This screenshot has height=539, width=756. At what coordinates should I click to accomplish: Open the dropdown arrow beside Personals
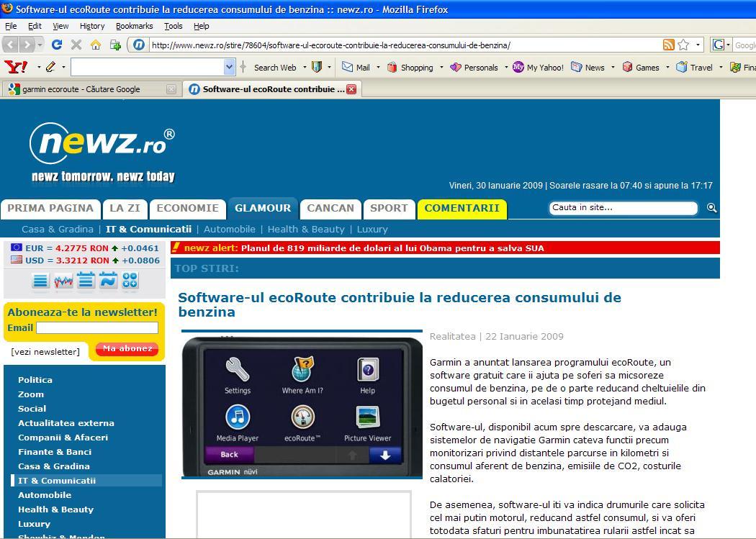(505, 67)
